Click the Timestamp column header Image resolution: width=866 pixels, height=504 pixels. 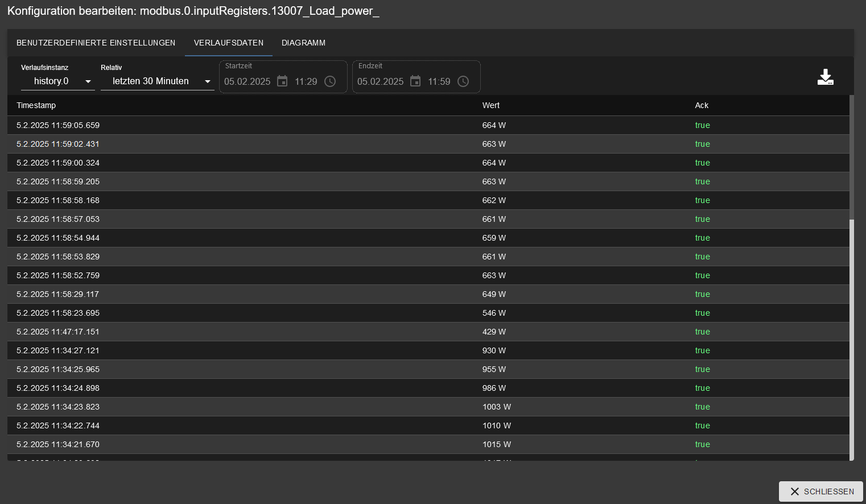point(36,105)
